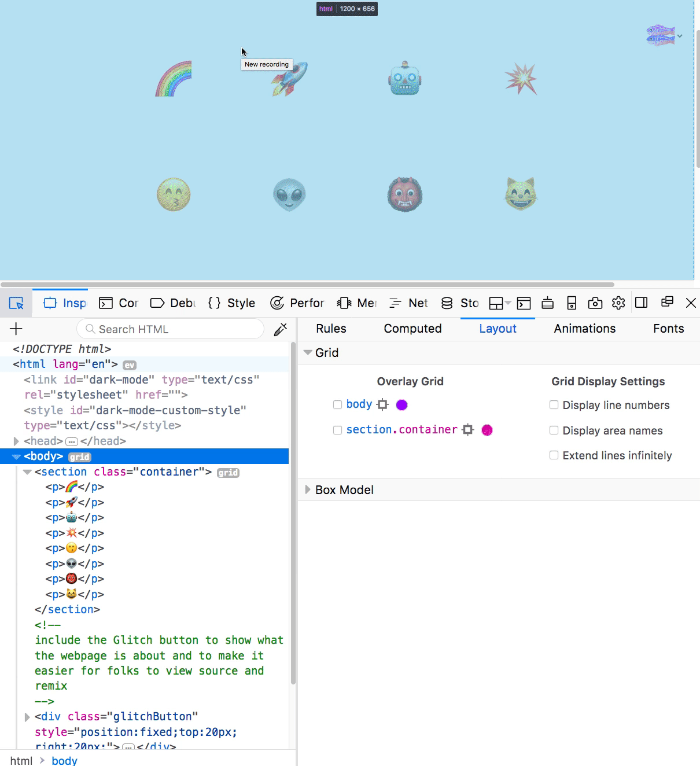Click the add new node plus icon
The height and width of the screenshot is (766, 700).
16,329
